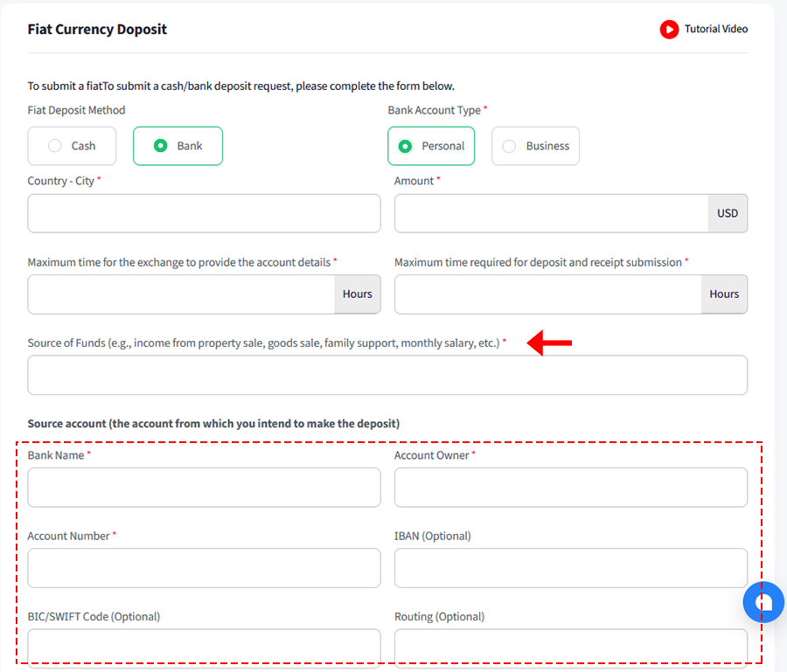The width and height of the screenshot is (787, 672).
Task: Click the USD currency label
Action: [x=728, y=213]
